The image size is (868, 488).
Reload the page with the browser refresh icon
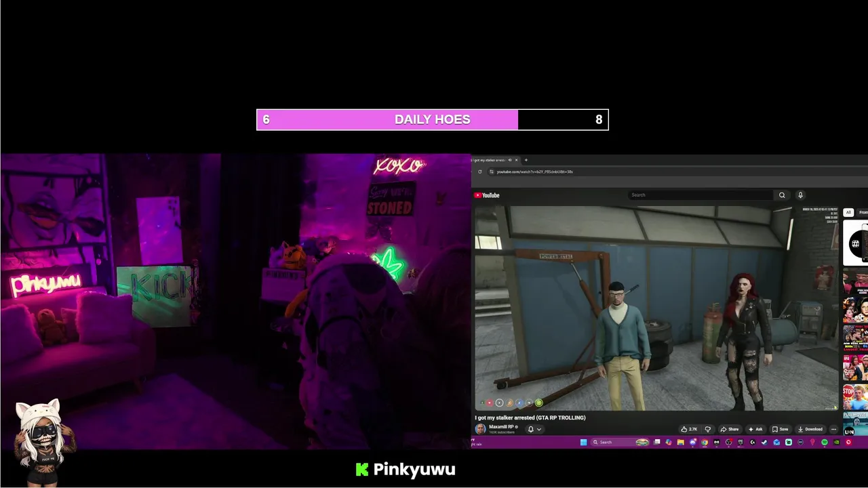pyautogui.click(x=480, y=171)
